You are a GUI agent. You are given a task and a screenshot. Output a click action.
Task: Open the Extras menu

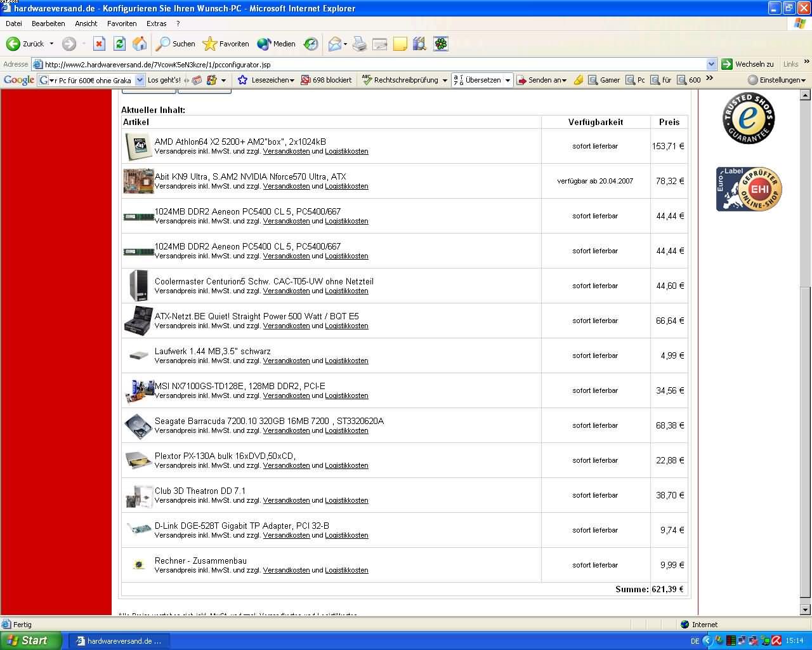156,23
